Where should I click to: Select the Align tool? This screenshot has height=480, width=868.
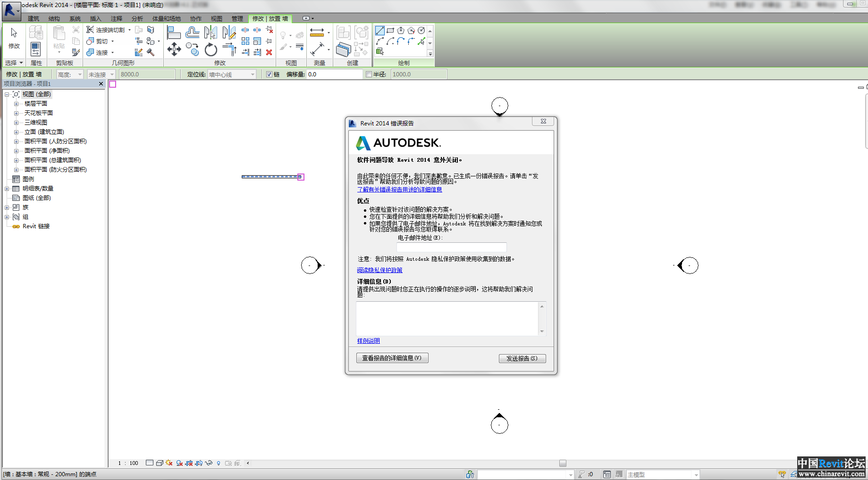(x=174, y=33)
